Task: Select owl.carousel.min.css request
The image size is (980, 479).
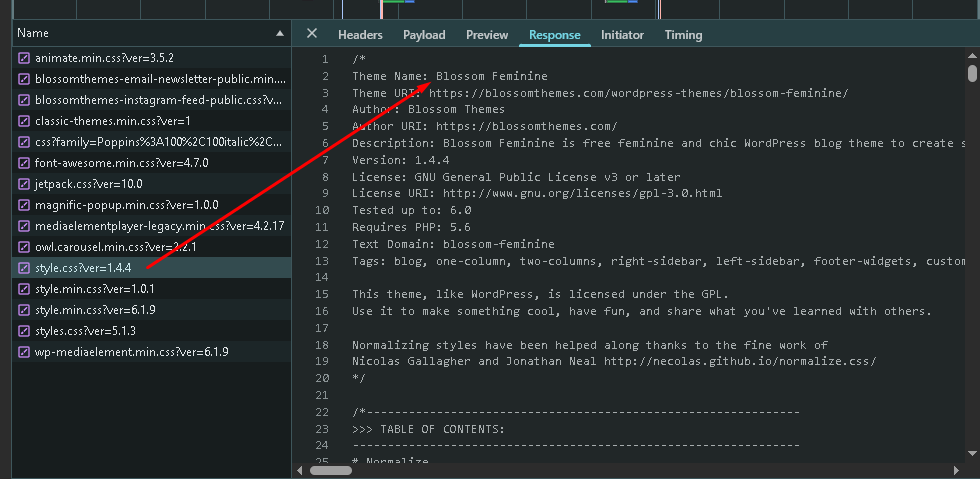Action: 151,247
